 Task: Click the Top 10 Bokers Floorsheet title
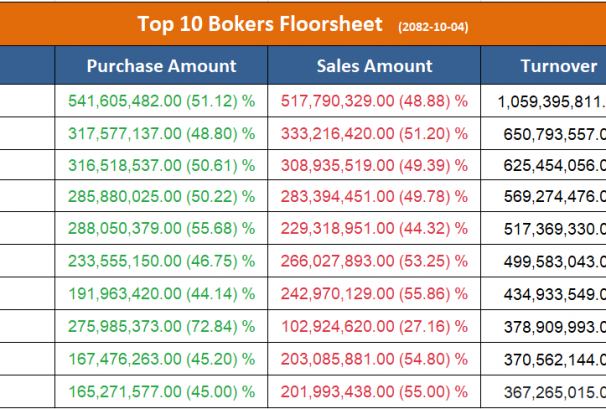point(260,22)
